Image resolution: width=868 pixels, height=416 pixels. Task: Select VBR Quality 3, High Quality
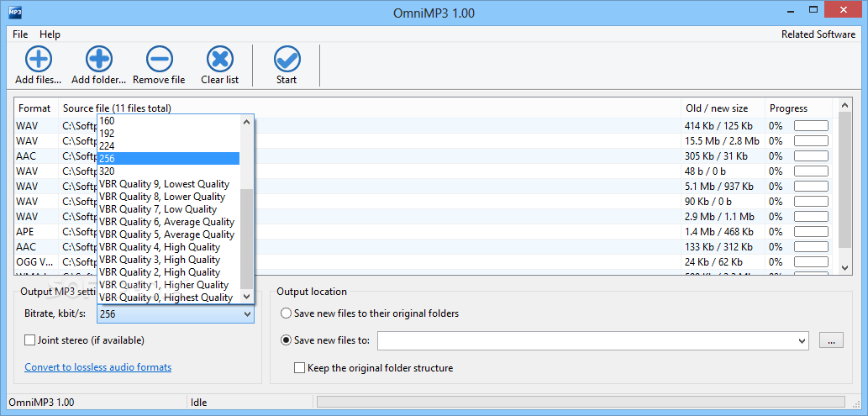pyautogui.click(x=168, y=260)
